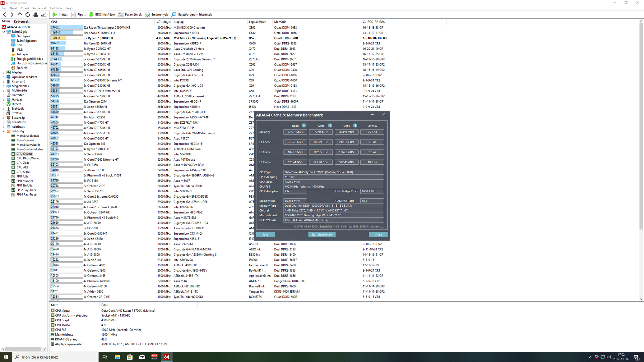
Task: Expand the Alaplap tree node
Action: click(x=4, y=72)
